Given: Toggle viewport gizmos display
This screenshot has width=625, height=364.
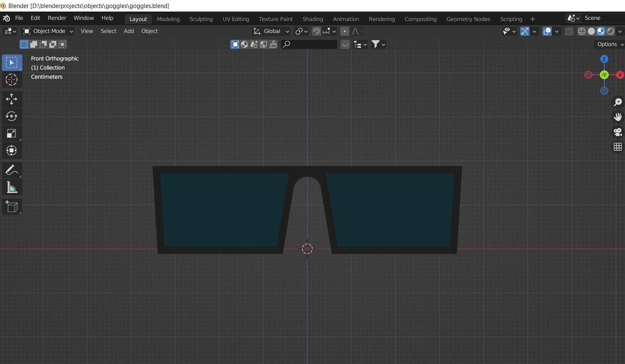Looking at the screenshot, I should tap(525, 31).
